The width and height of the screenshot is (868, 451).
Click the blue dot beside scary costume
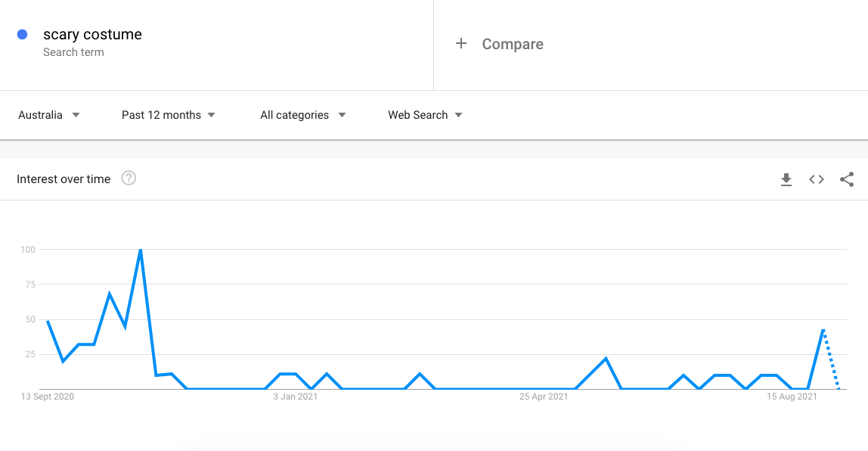pos(22,34)
